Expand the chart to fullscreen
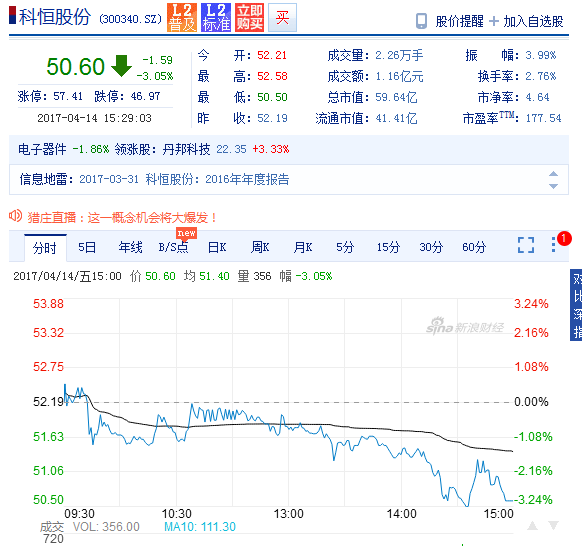Image resolution: width=582 pixels, height=546 pixels. click(x=526, y=245)
